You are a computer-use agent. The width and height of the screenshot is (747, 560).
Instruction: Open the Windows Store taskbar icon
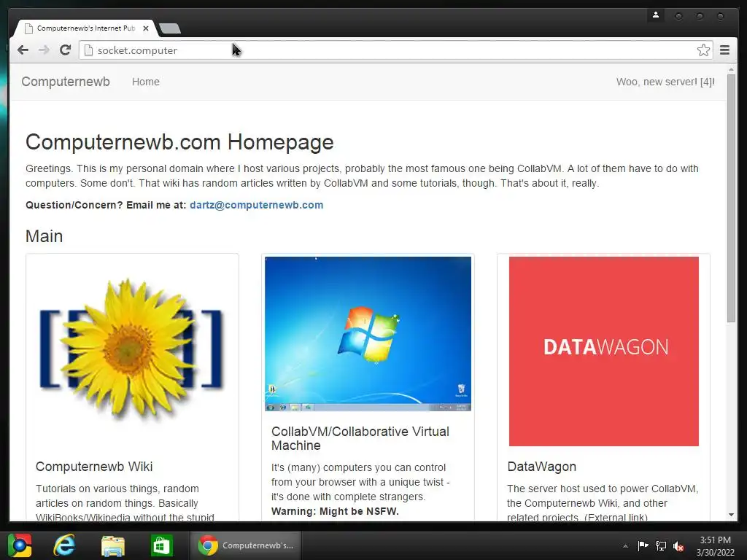coord(161,545)
